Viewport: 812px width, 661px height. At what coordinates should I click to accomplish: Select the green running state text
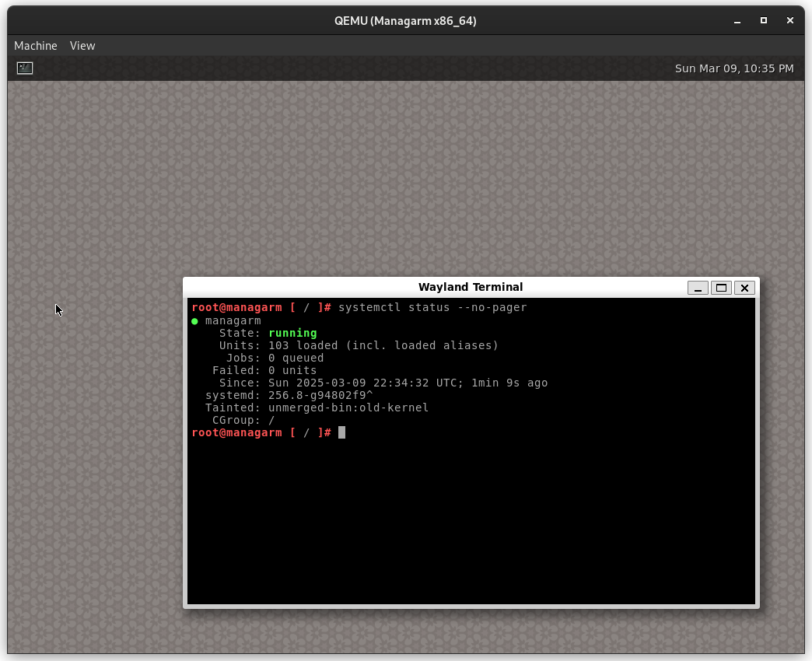click(x=292, y=333)
